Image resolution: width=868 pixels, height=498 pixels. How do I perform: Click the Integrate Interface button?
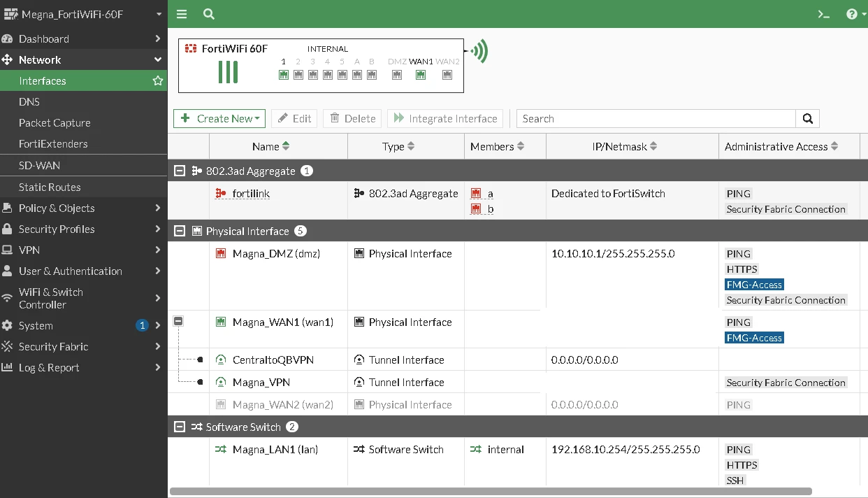(x=445, y=119)
